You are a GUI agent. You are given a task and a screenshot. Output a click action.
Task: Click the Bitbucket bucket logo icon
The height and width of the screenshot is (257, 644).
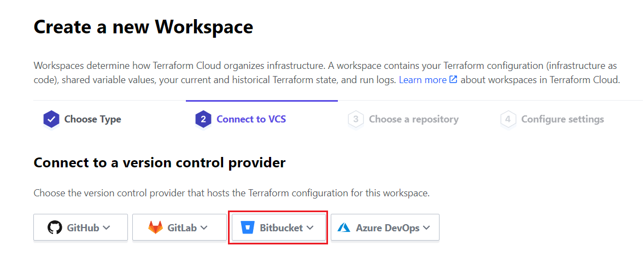pyautogui.click(x=248, y=227)
